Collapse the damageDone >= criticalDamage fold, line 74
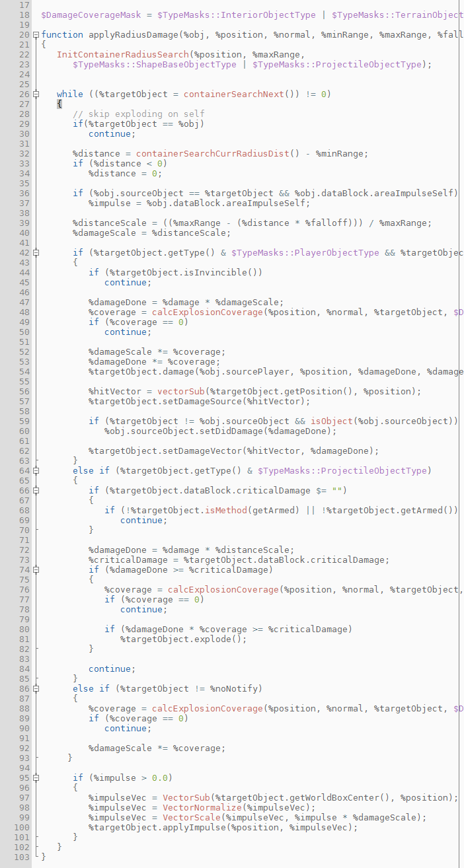Viewport: 464px width, 868px height. tap(36, 569)
